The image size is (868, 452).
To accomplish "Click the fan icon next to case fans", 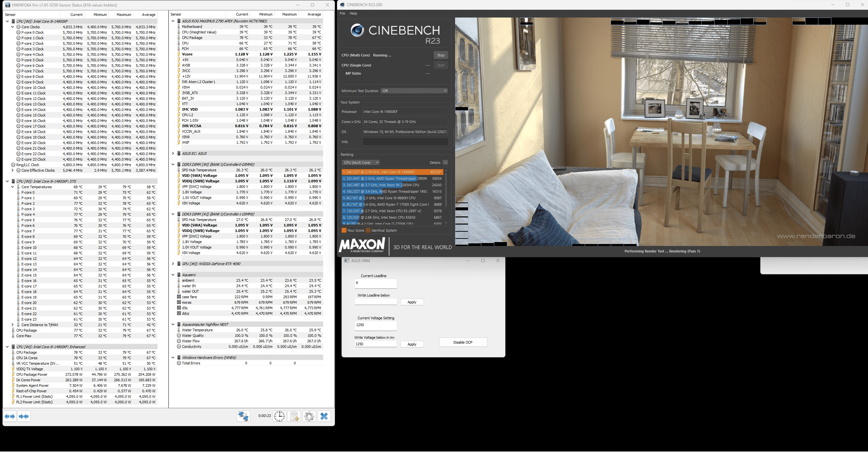I will click(x=179, y=297).
